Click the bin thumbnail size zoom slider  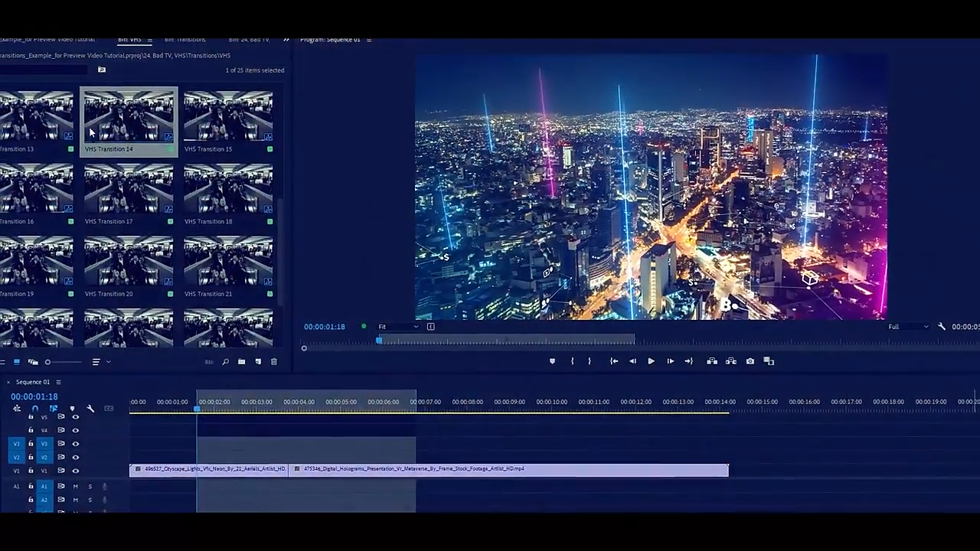tap(48, 362)
